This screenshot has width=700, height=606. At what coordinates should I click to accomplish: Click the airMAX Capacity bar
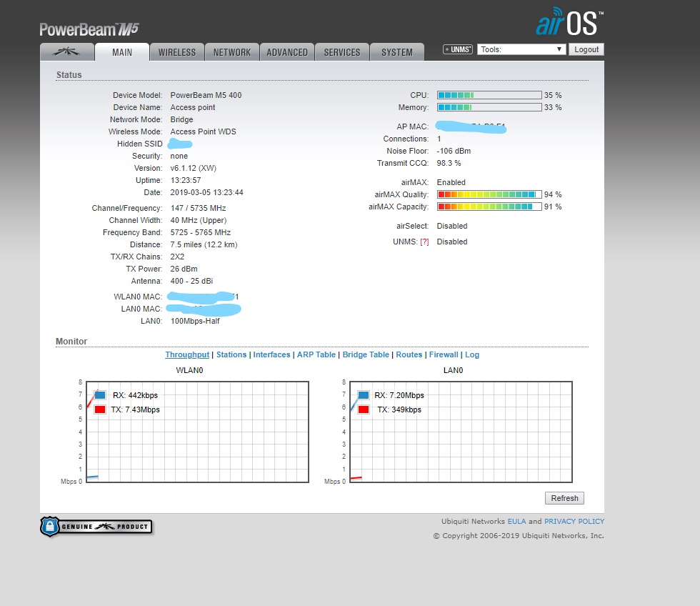489,207
